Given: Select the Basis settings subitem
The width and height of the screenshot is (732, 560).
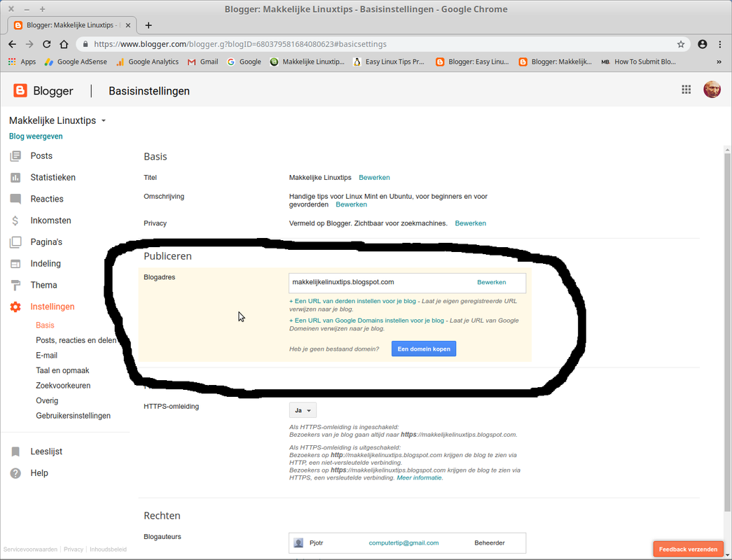Looking at the screenshot, I should (45, 325).
